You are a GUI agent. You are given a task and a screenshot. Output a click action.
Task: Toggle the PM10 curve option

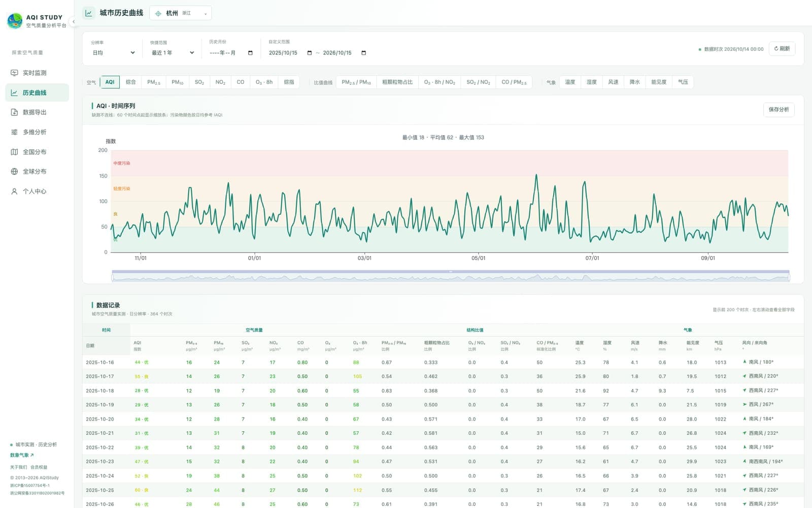[x=178, y=82]
